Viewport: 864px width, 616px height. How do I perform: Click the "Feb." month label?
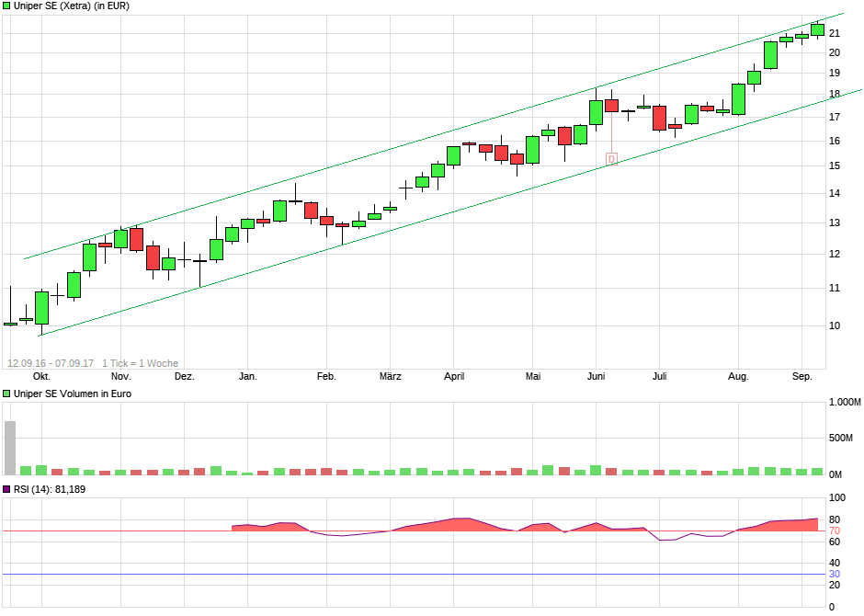point(326,376)
